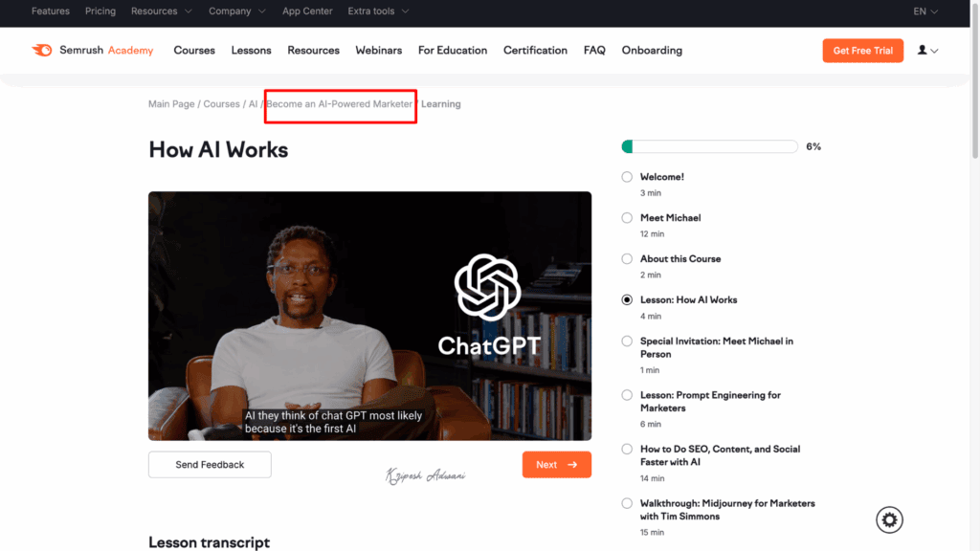Select the Meet Michael lesson radio button
The image size is (980, 551).
626,217
